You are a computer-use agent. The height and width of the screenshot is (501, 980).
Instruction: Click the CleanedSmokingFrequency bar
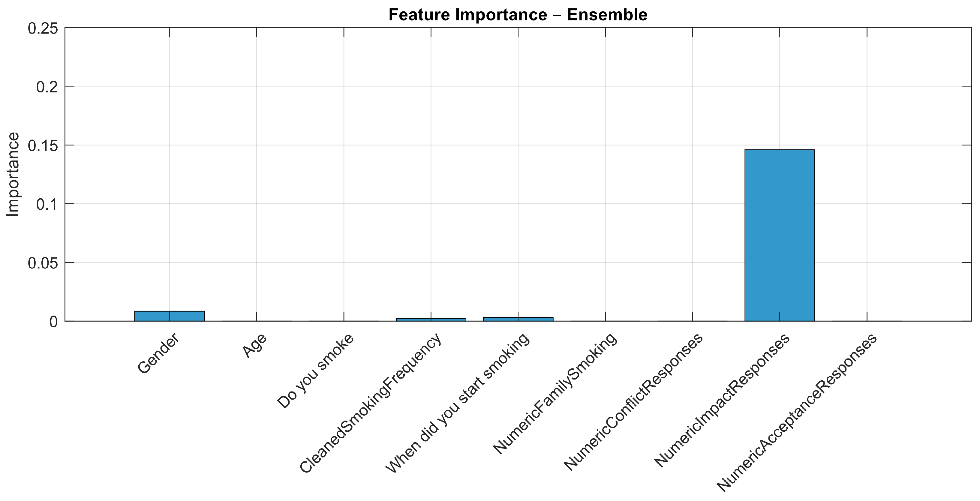tap(431, 319)
